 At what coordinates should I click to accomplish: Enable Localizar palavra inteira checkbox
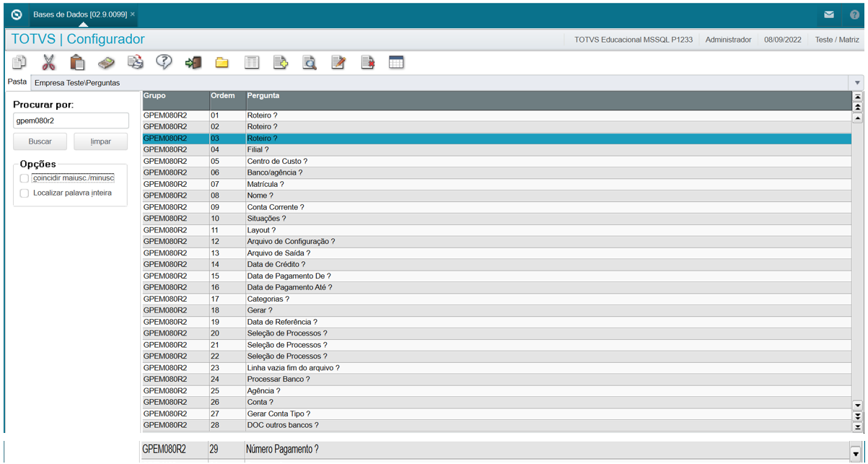point(25,193)
